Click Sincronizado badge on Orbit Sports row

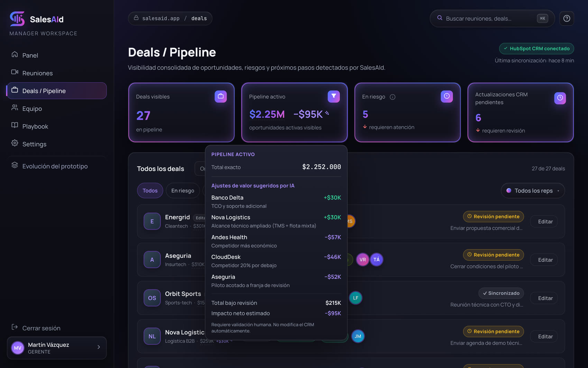501,293
